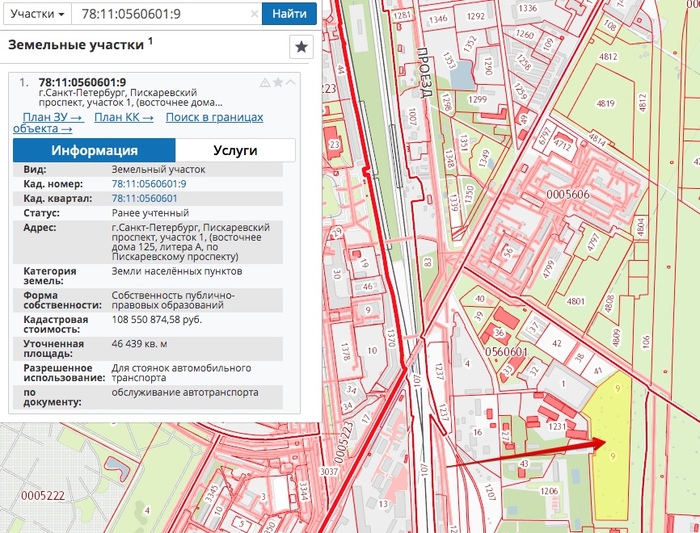Image resolution: width=700 pixels, height=533 pixels.
Task: Select the result title 78:11:0560601:9
Action: point(82,82)
